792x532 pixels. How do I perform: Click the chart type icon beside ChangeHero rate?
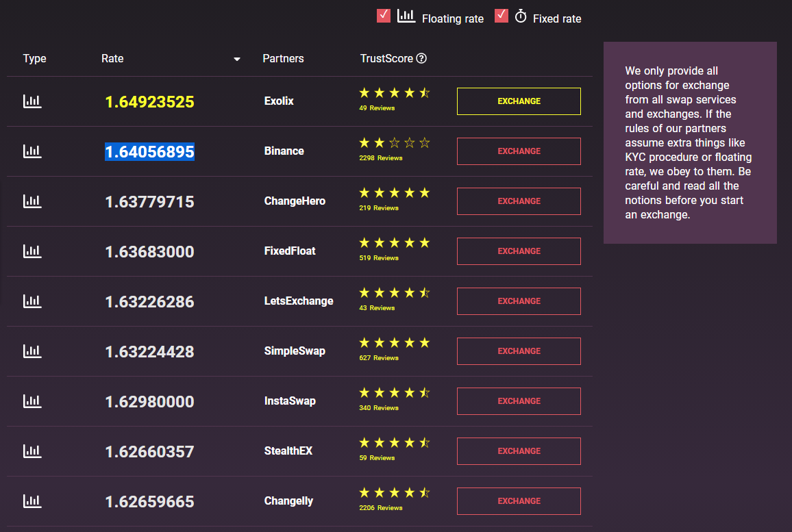coord(32,201)
